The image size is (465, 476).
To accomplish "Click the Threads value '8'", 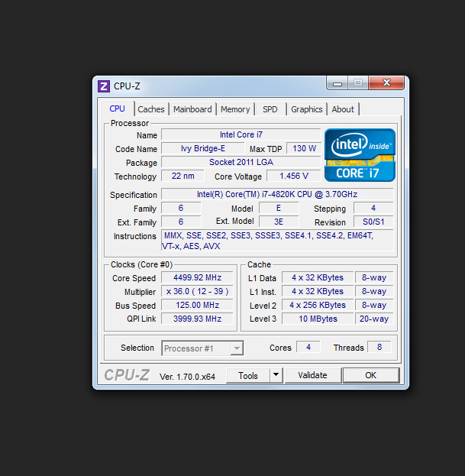I will [x=379, y=347].
